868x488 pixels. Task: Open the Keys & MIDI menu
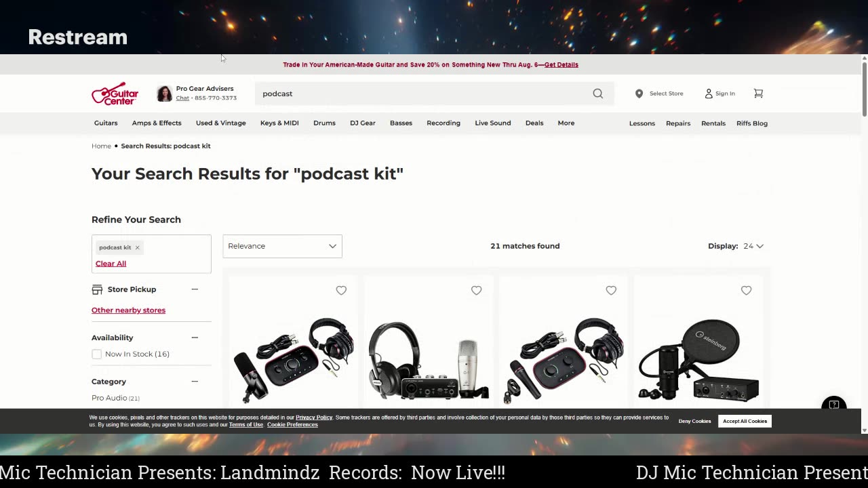point(279,123)
